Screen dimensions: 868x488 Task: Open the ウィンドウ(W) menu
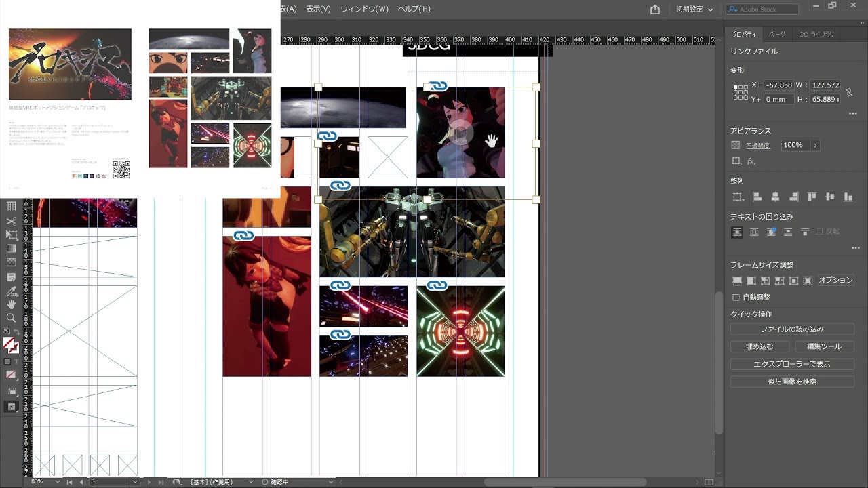pyautogui.click(x=365, y=9)
